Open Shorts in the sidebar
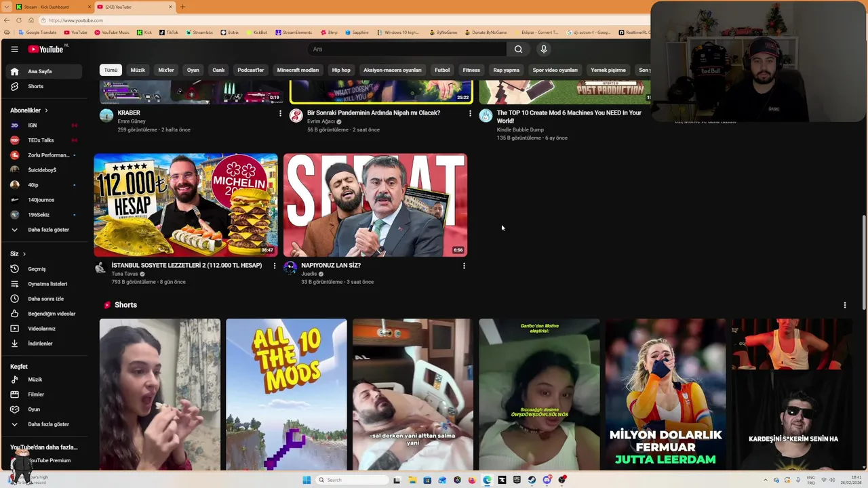868x488 pixels. point(43,86)
